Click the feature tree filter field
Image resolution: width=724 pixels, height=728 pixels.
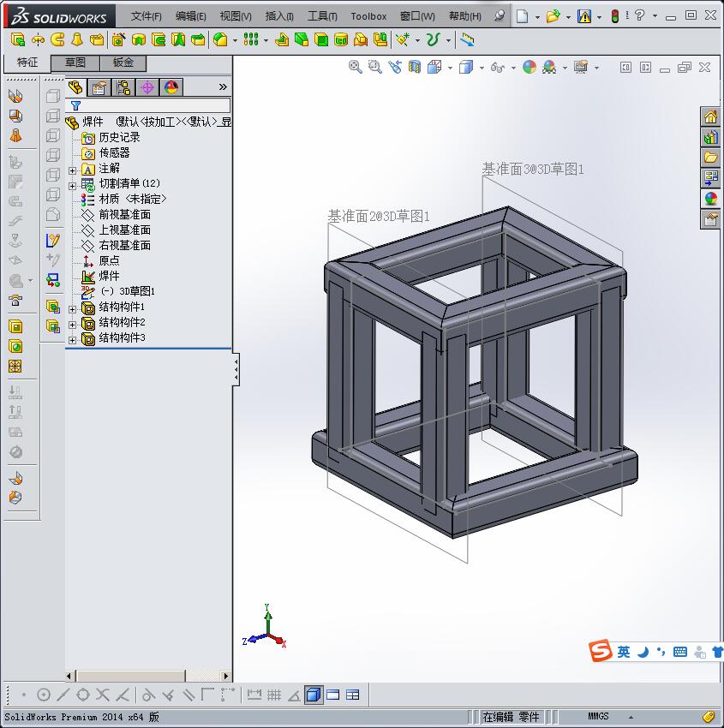pos(148,105)
